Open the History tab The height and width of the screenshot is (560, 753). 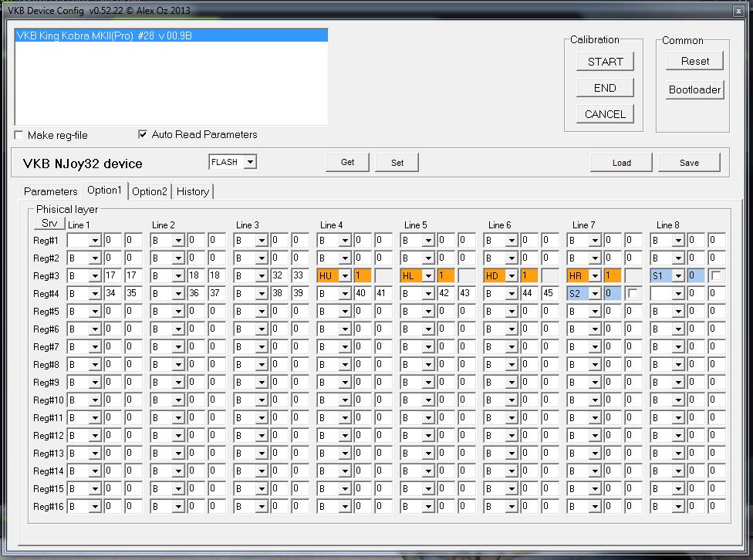[193, 191]
